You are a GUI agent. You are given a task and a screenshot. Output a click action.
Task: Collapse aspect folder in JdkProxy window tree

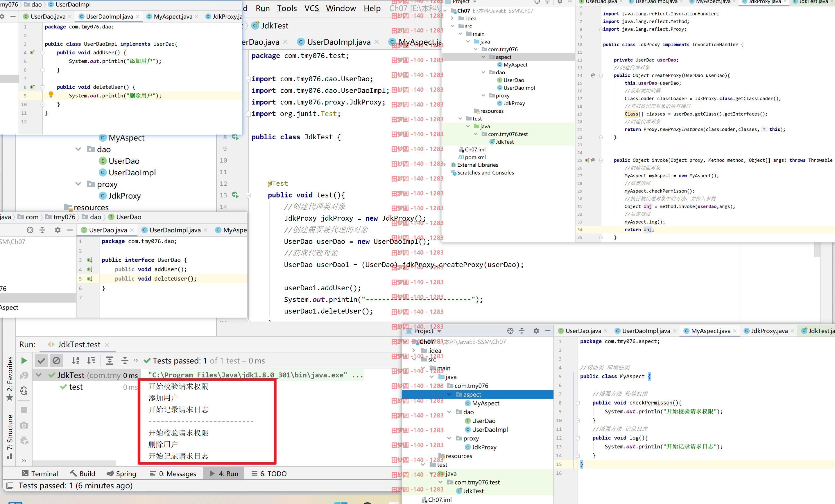tap(483, 57)
